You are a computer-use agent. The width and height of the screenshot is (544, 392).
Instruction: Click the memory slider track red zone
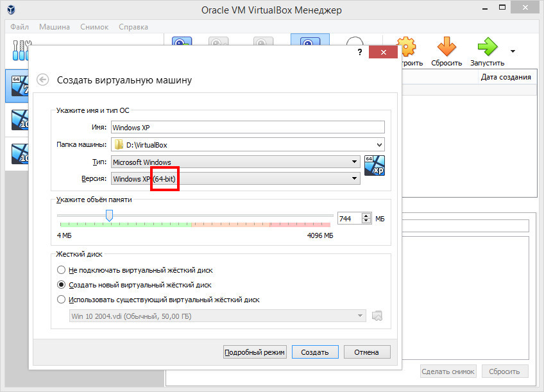click(x=300, y=225)
